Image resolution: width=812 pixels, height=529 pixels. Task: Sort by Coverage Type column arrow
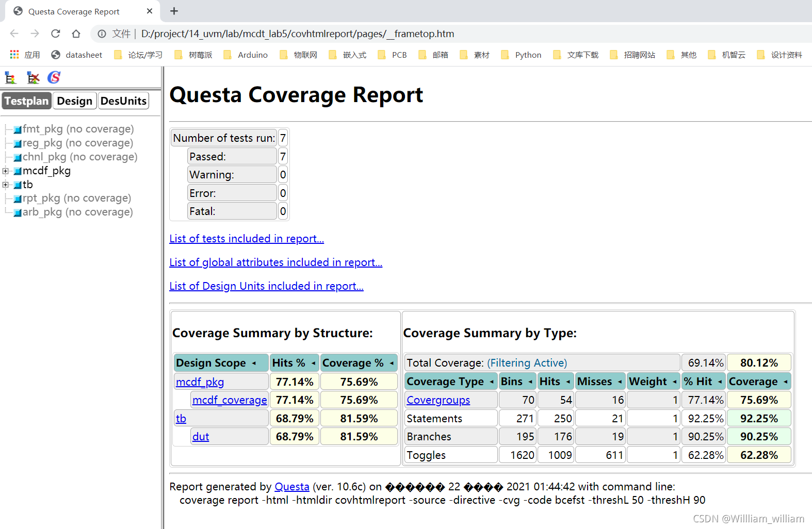pyautogui.click(x=492, y=382)
